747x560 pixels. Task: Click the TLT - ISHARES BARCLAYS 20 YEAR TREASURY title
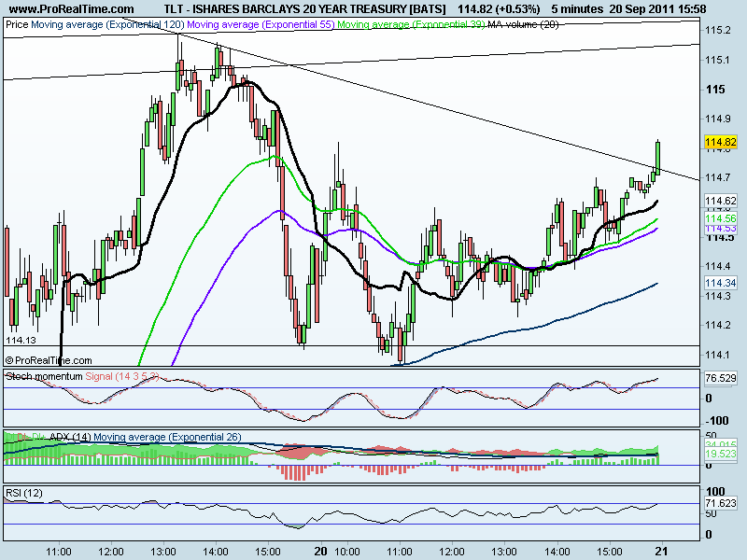click(305, 8)
